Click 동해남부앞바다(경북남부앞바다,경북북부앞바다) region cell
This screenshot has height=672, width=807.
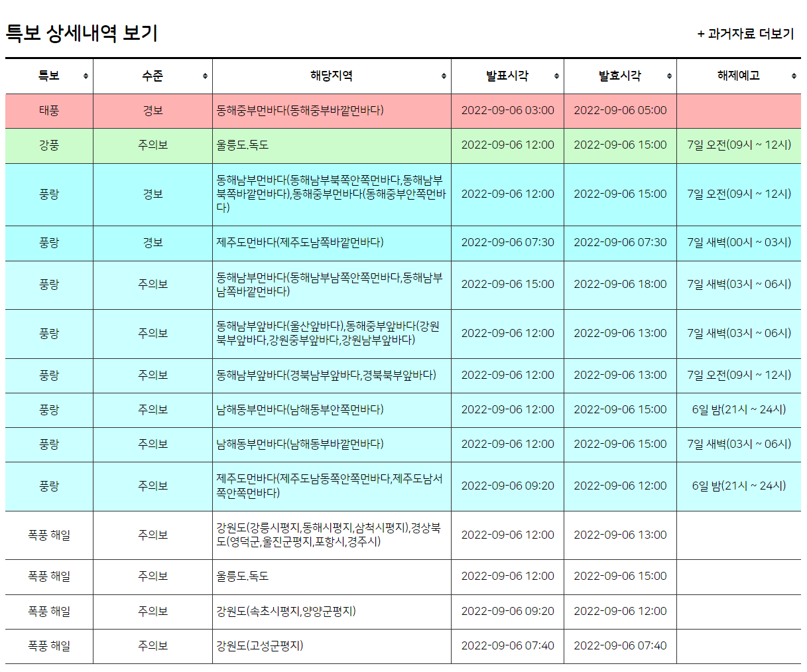coord(332,375)
